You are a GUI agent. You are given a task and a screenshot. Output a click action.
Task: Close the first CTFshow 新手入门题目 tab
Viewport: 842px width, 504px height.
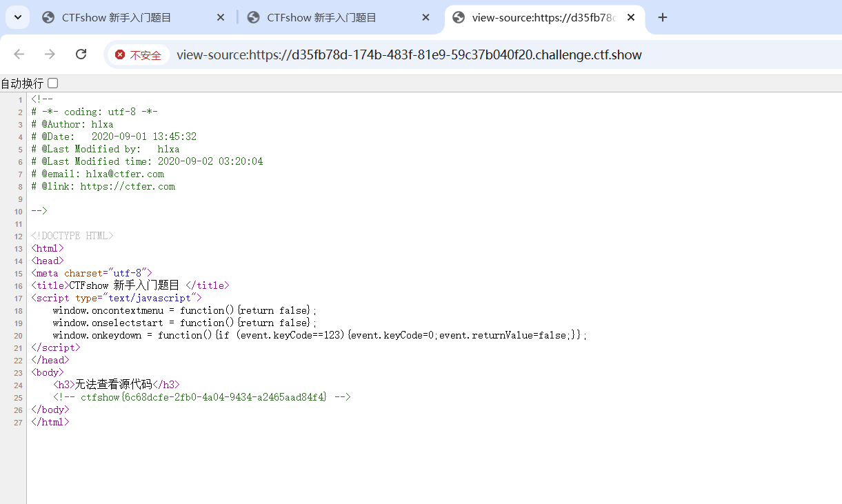[221, 18]
